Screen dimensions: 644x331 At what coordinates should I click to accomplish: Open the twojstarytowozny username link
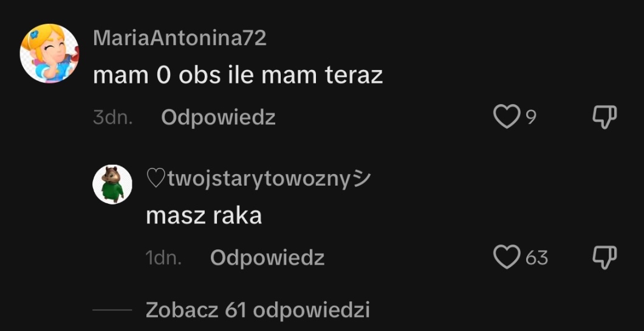tap(258, 179)
